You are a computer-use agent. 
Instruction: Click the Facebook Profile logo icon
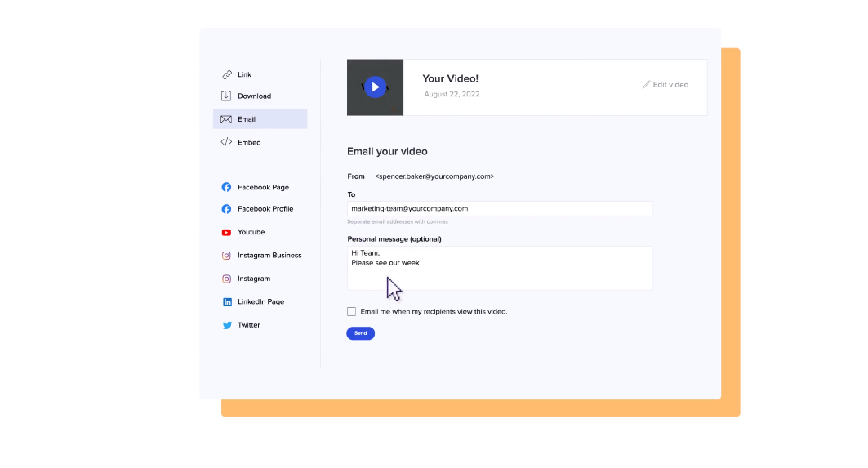pyautogui.click(x=226, y=209)
